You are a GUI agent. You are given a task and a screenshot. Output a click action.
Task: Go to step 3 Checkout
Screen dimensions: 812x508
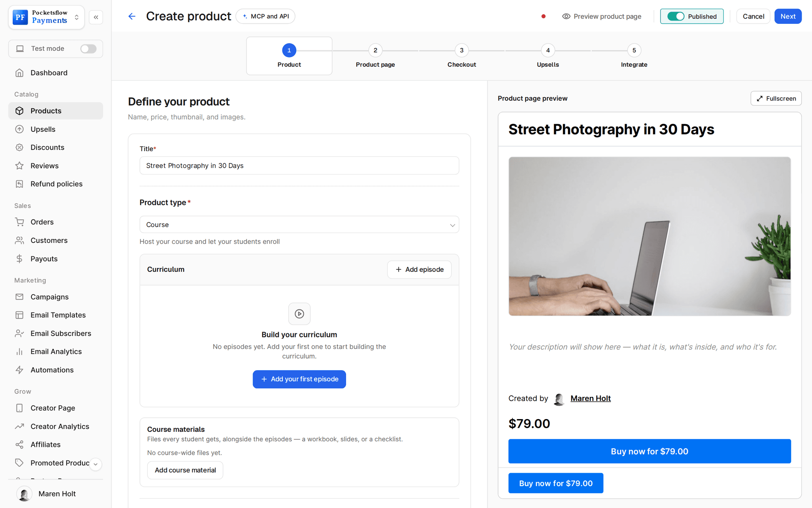(462, 56)
